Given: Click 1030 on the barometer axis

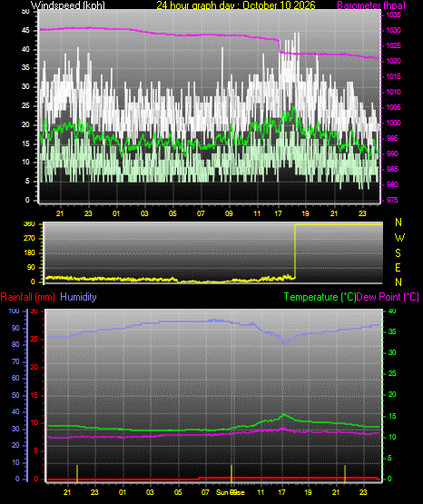Looking at the screenshot, I should click(x=393, y=30).
